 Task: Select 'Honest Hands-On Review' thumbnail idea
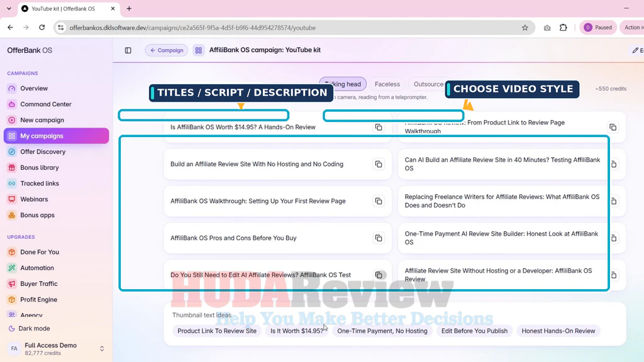pos(558,331)
